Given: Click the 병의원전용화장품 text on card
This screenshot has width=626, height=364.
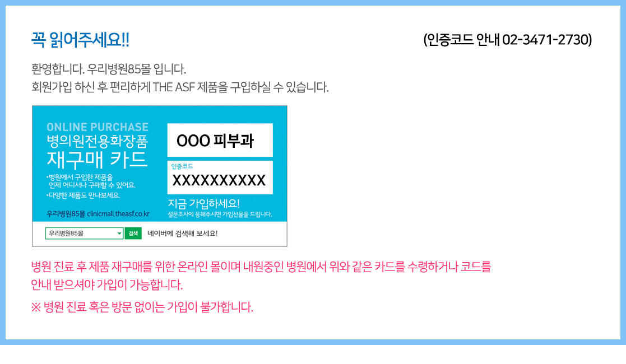Looking at the screenshot, I should pyautogui.click(x=97, y=141).
